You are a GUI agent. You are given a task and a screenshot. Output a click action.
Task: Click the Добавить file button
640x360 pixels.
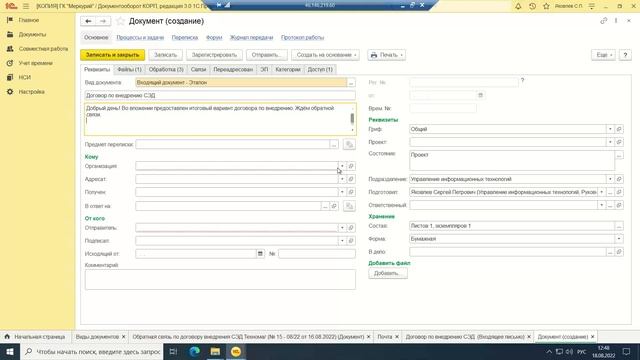point(388,273)
